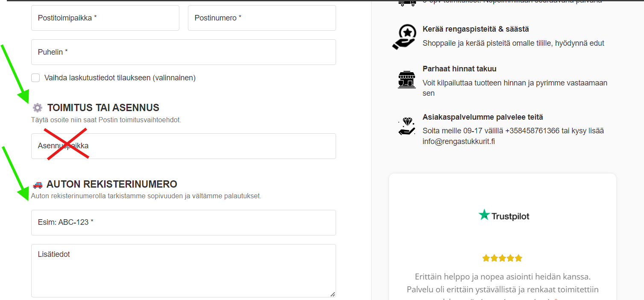This screenshot has width=644, height=300.
Task: Click the info@rengastukkurit.fi email address
Action: pos(459,141)
